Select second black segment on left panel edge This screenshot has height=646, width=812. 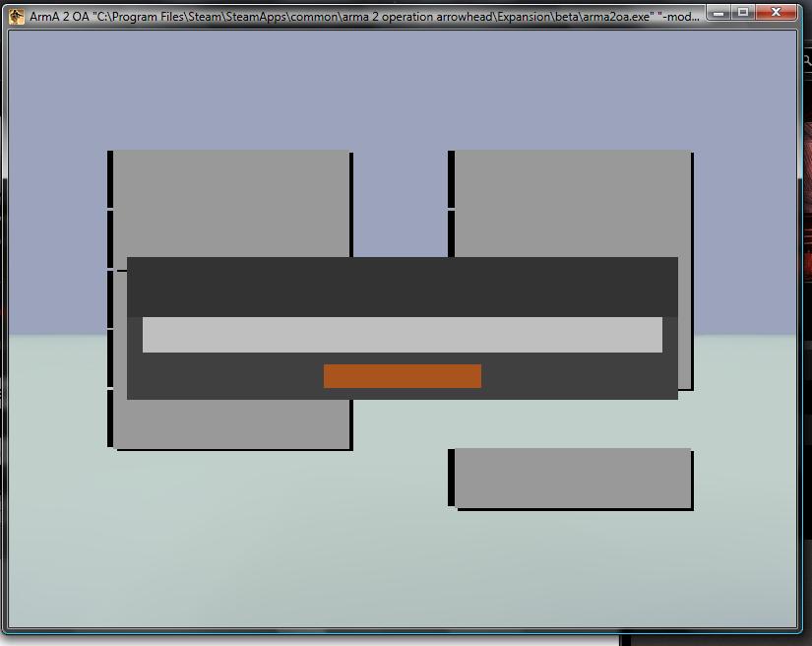click(x=110, y=238)
